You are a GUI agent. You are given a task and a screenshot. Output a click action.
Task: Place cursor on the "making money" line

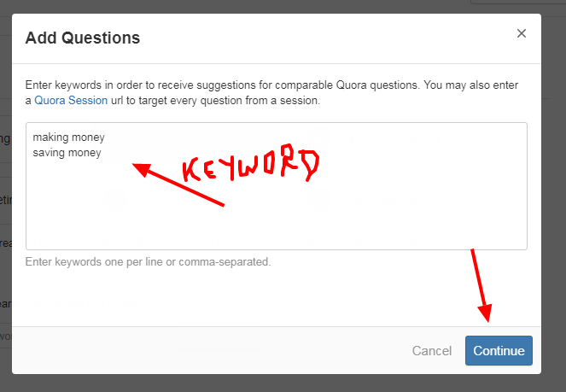point(68,137)
